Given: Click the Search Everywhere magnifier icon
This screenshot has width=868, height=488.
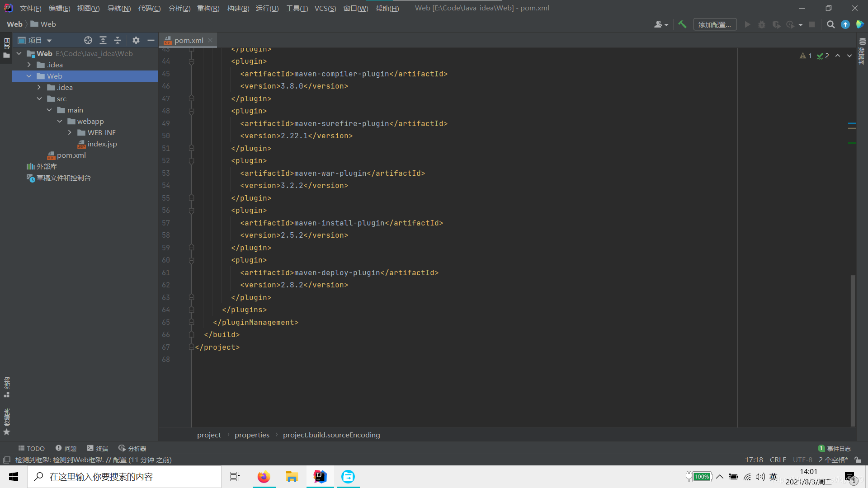Looking at the screenshot, I should (x=830, y=24).
